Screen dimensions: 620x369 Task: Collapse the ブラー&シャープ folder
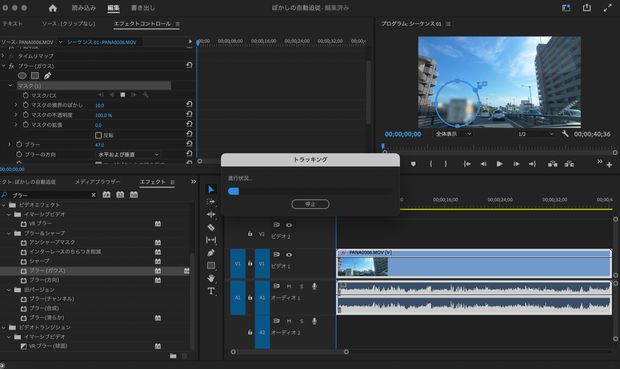(9, 233)
